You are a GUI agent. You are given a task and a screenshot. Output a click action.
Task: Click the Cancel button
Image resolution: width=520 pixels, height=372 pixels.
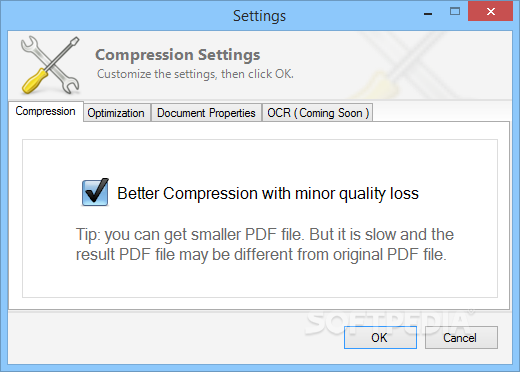[x=461, y=338]
